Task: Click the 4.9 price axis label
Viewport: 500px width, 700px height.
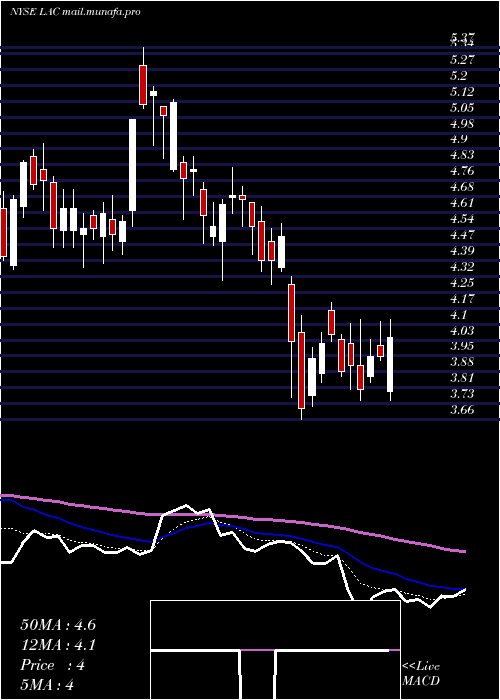Action: 459,139
